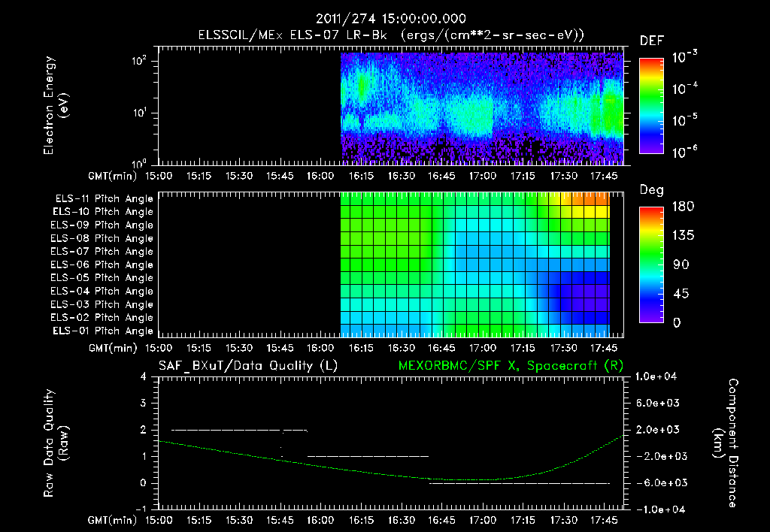Click '15:00' on the bottom panel time axis
The width and height of the screenshot is (770, 532).
(x=158, y=520)
